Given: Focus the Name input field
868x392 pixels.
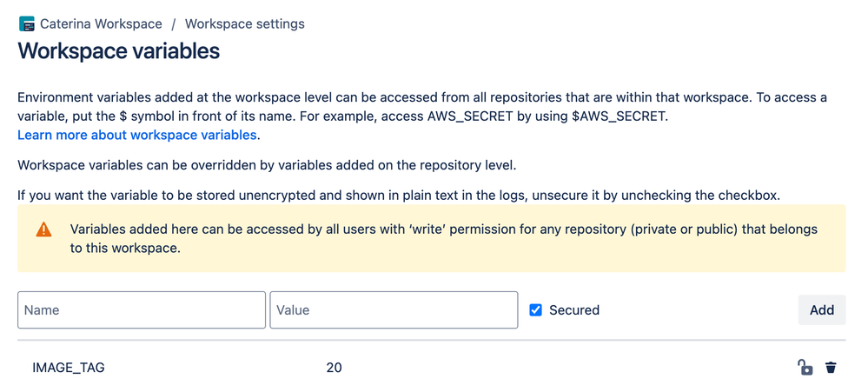Looking at the screenshot, I should coord(142,310).
